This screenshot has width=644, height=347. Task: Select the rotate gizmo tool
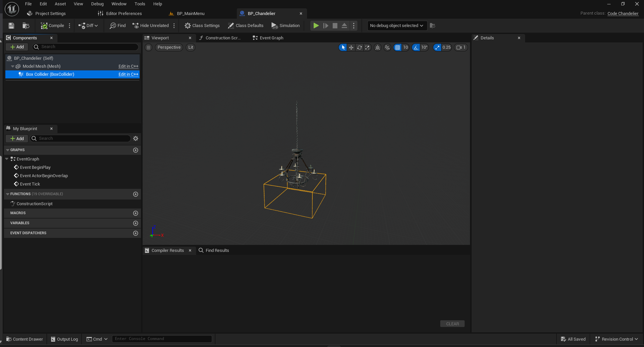(x=359, y=47)
